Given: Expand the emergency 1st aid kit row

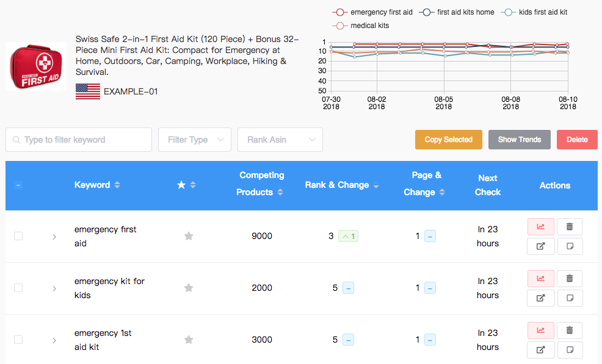Looking at the screenshot, I should coord(54,341).
